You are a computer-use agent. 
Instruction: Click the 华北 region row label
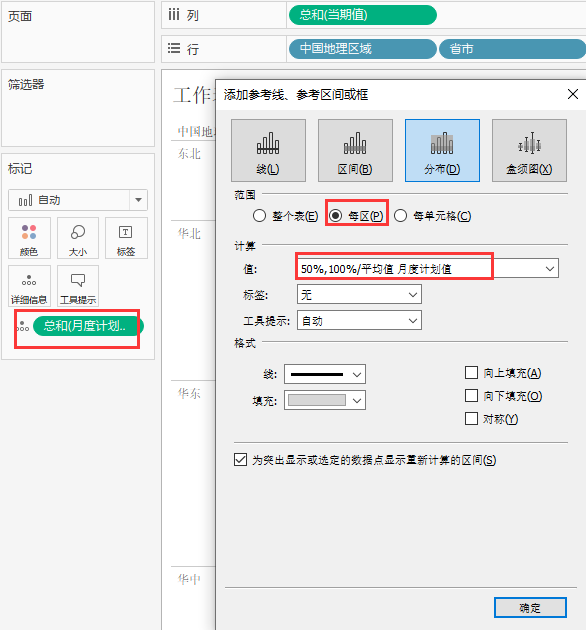[189, 233]
